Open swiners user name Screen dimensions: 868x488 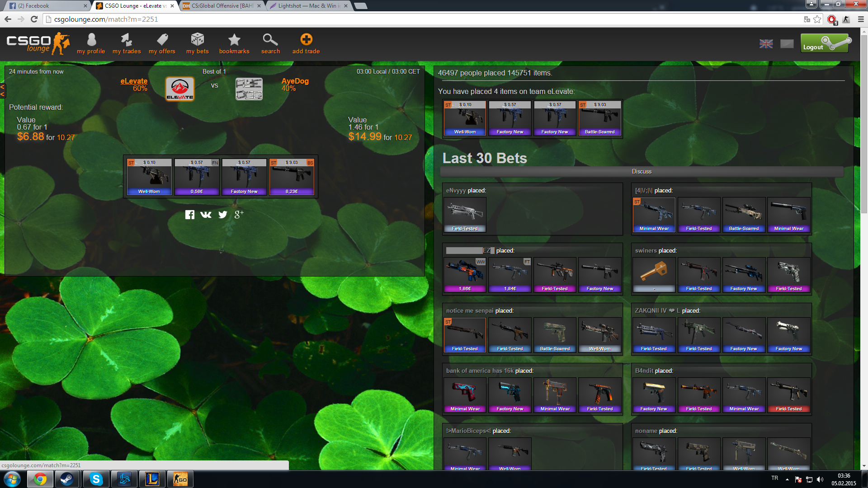coord(646,251)
